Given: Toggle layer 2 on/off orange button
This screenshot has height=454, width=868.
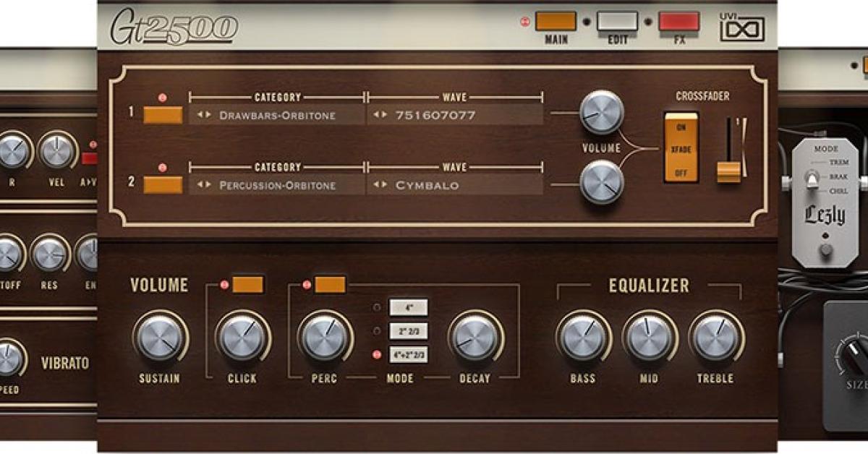Looking at the screenshot, I should point(163,185).
